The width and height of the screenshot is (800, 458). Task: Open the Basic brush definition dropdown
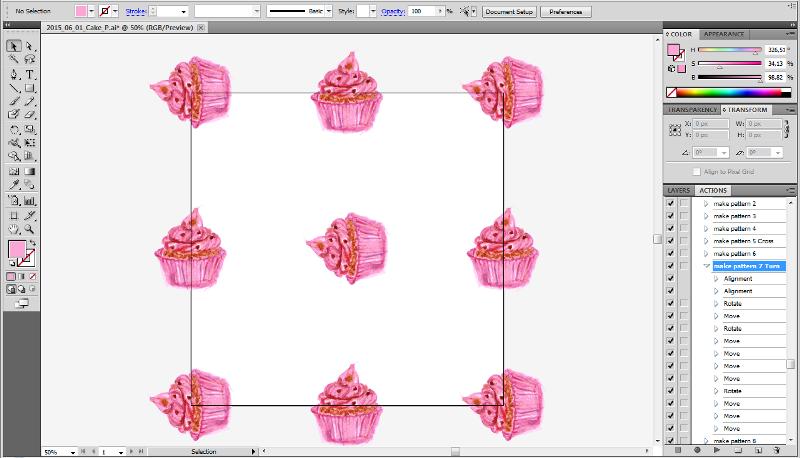[329, 11]
